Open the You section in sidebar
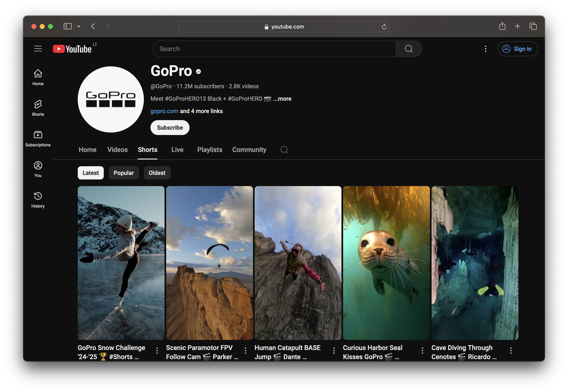Screen dimensions: 568x392 tap(38, 169)
